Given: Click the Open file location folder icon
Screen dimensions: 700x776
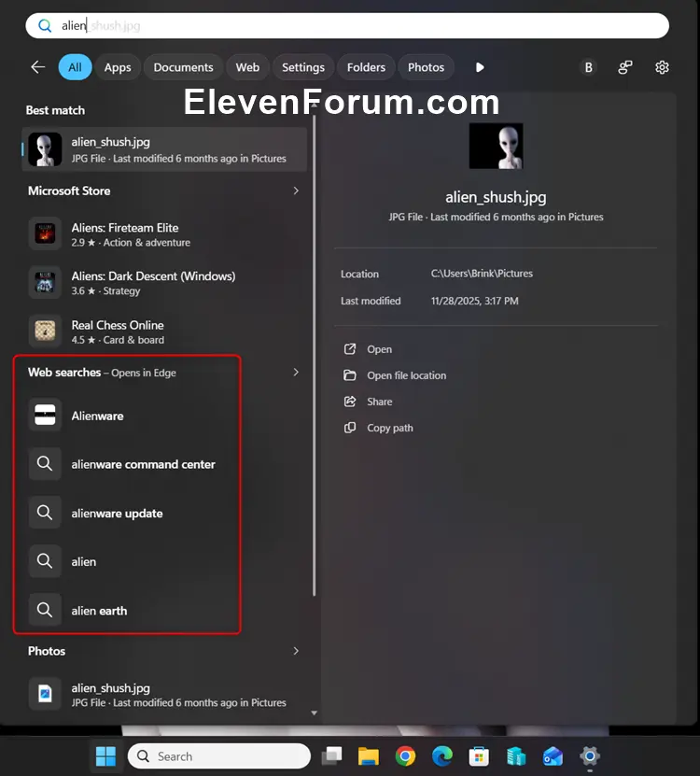Looking at the screenshot, I should [x=350, y=375].
